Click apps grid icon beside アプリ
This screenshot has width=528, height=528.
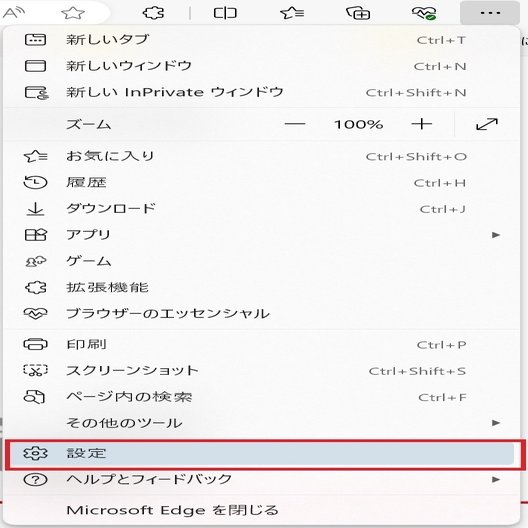pos(36,235)
